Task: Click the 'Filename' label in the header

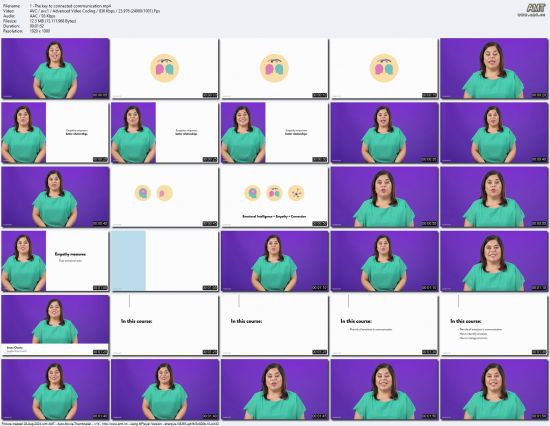Action: (11, 6)
